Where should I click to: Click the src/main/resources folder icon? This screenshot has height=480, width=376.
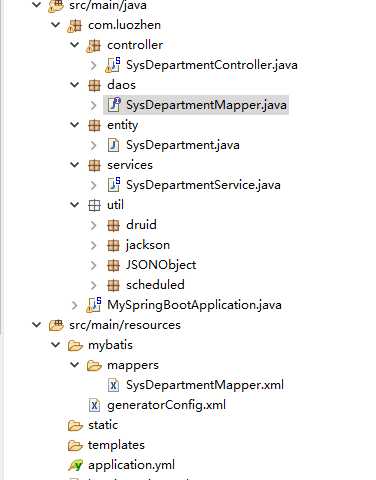[x=56, y=325]
